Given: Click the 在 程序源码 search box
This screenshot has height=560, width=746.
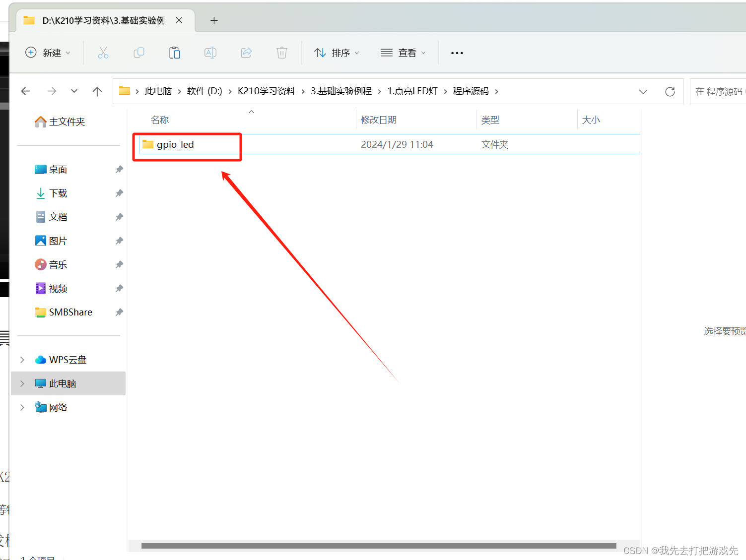Looking at the screenshot, I should (x=718, y=91).
